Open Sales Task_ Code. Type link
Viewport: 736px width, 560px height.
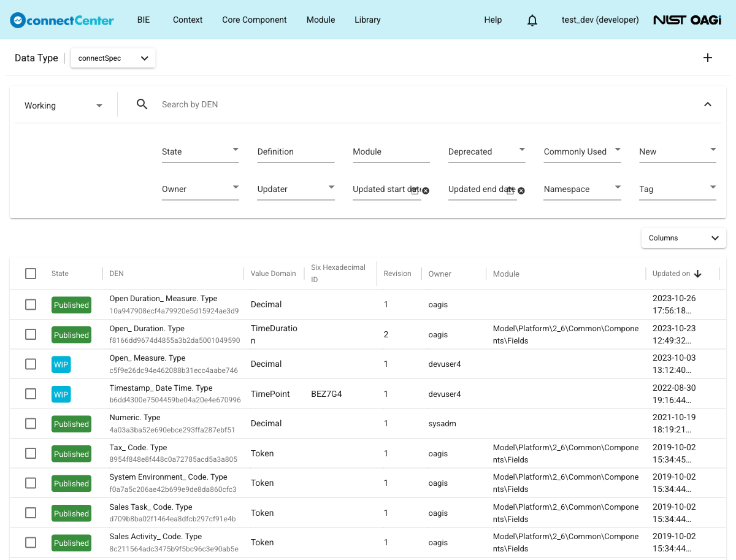pyautogui.click(x=151, y=507)
